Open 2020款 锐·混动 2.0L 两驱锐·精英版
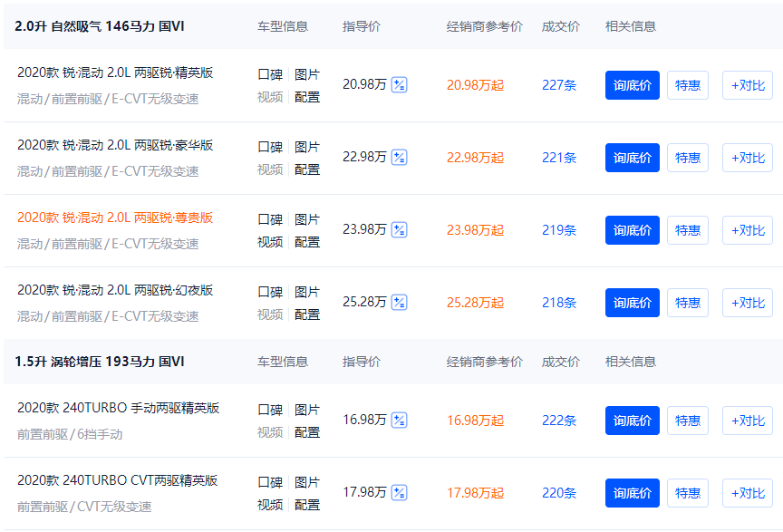 [115, 73]
